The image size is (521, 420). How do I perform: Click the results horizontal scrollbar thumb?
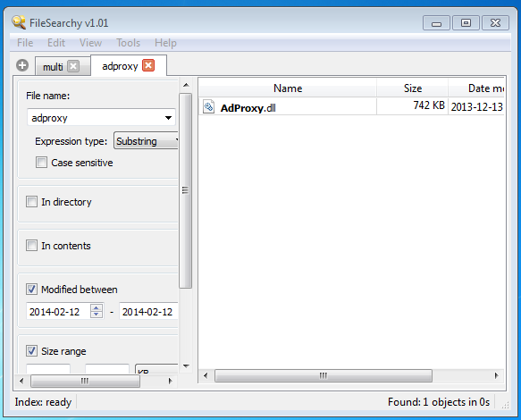point(324,376)
